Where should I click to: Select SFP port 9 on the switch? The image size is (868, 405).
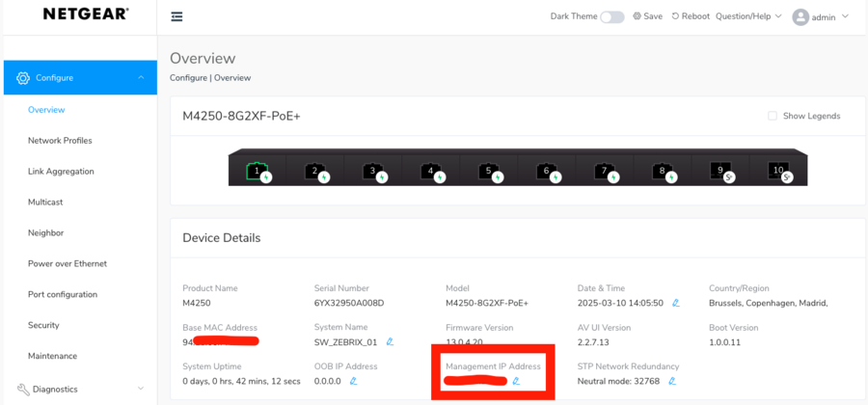pos(721,172)
